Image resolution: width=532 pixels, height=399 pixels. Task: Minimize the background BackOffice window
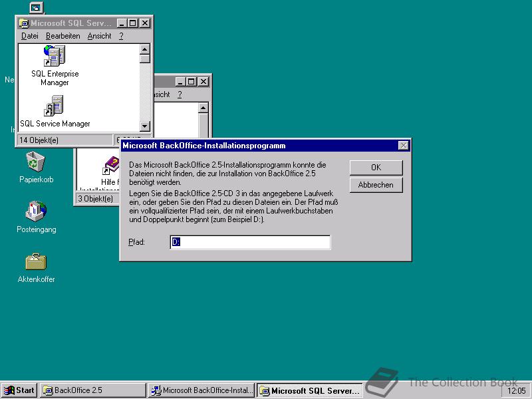click(180, 82)
